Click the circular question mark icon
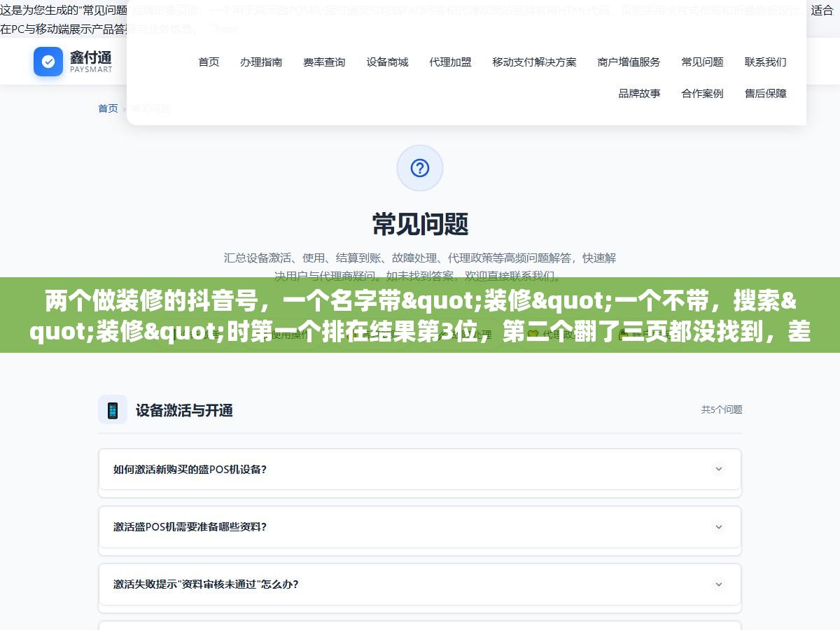The width and height of the screenshot is (840, 630). pyautogui.click(x=420, y=168)
